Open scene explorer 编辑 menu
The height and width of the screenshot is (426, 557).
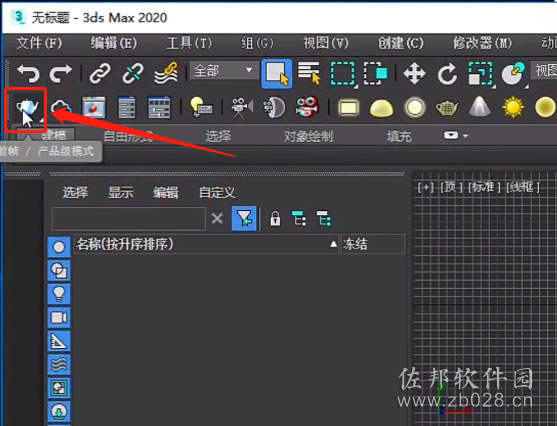click(166, 193)
